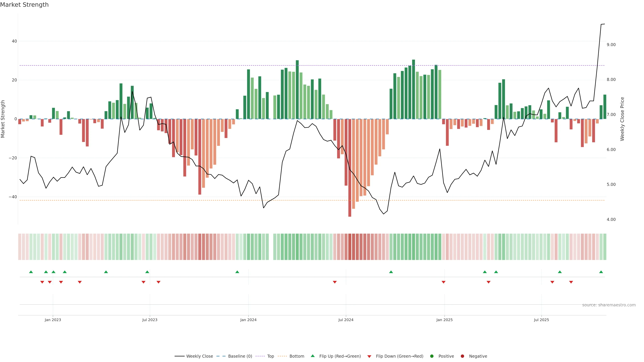The height and width of the screenshot is (362, 644).
Task: Click the Flip Down red triangle legend icon
Action: [369, 356]
